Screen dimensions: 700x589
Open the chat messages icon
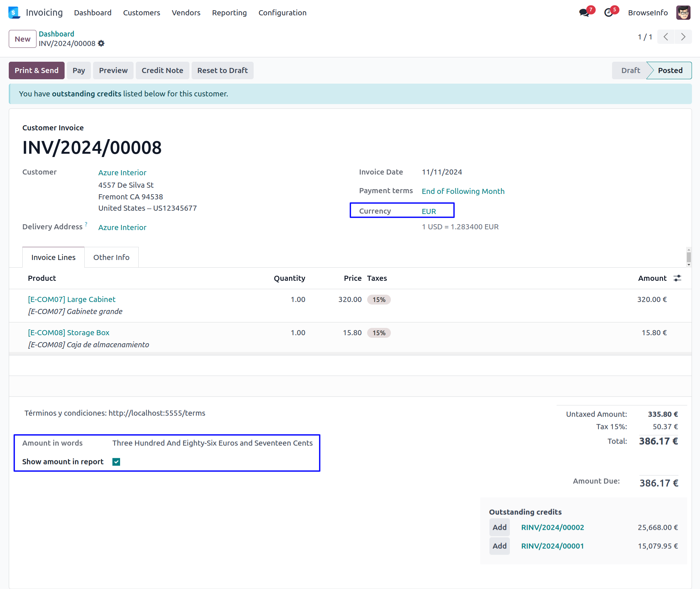pyautogui.click(x=584, y=13)
